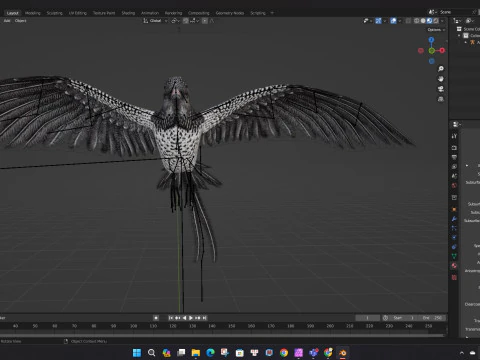Screen dimensions: 480x360
Task: Click the End frame field
Action: coord(433,318)
